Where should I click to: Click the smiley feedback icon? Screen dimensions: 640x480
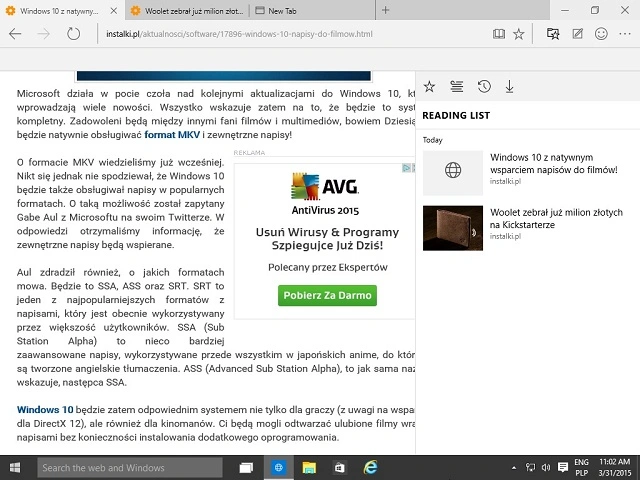point(601,34)
